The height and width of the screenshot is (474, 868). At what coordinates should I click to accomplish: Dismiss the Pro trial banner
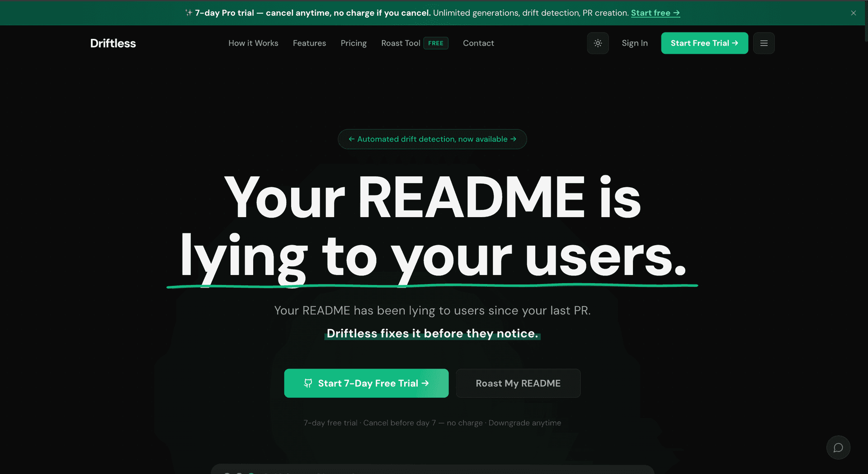[854, 13]
